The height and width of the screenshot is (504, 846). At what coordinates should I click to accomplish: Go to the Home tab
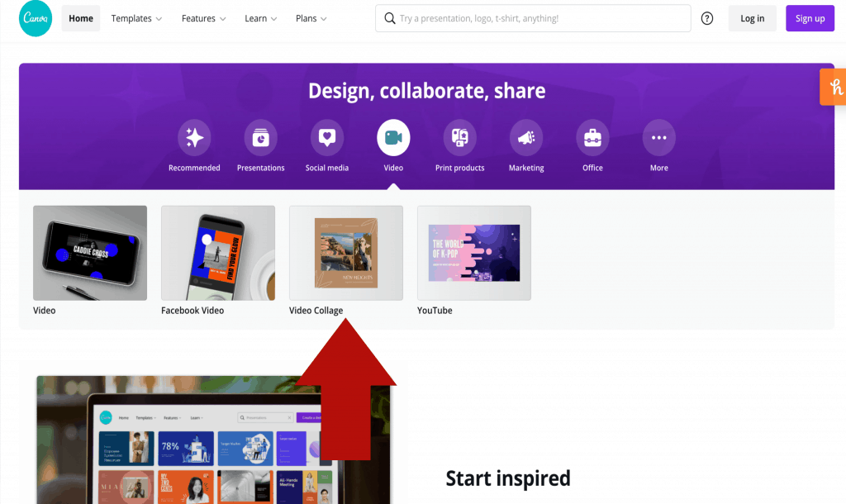coord(81,18)
